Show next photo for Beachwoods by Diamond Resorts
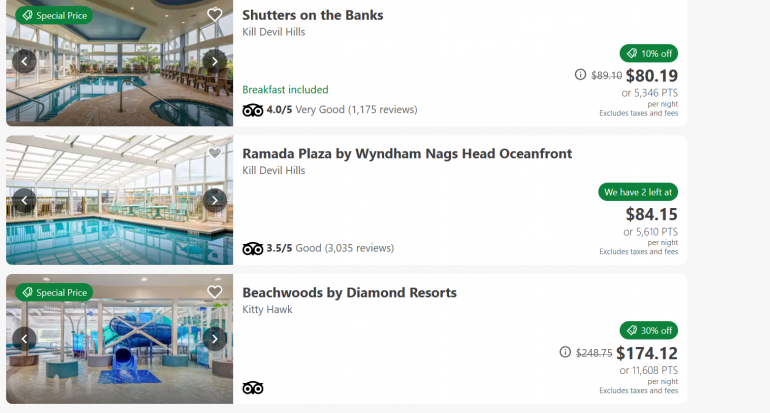The image size is (770, 413). (214, 338)
